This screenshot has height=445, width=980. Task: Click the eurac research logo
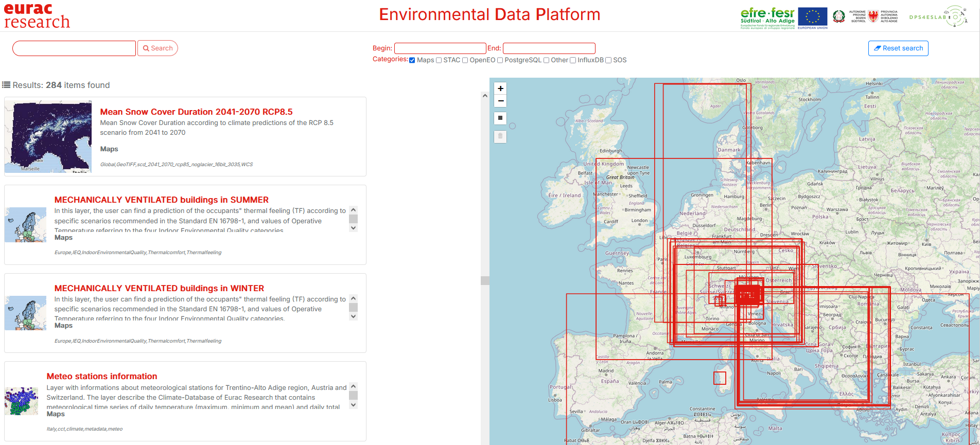point(37,16)
